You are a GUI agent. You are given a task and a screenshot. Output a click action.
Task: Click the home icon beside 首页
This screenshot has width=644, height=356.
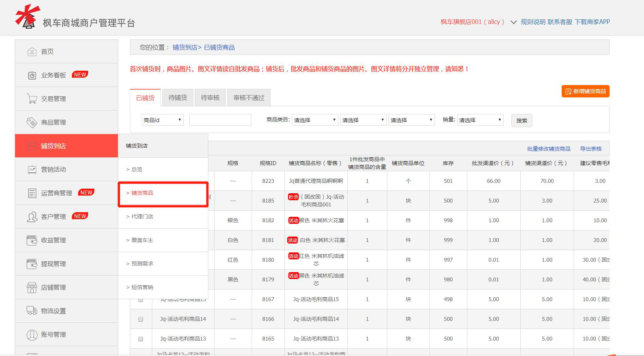(x=32, y=51)
